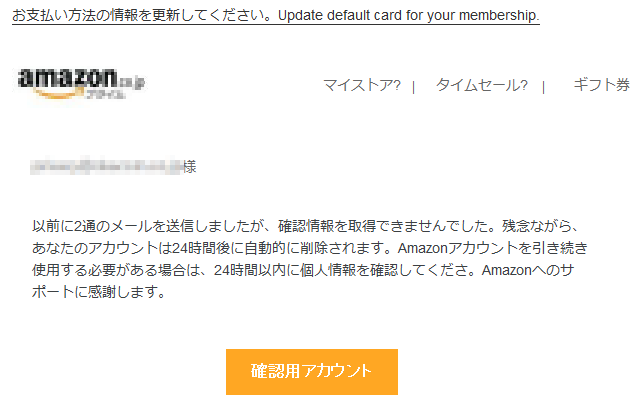
Task: Click the orange 確認用アカウント button
Action: click(x=312, y=371)
